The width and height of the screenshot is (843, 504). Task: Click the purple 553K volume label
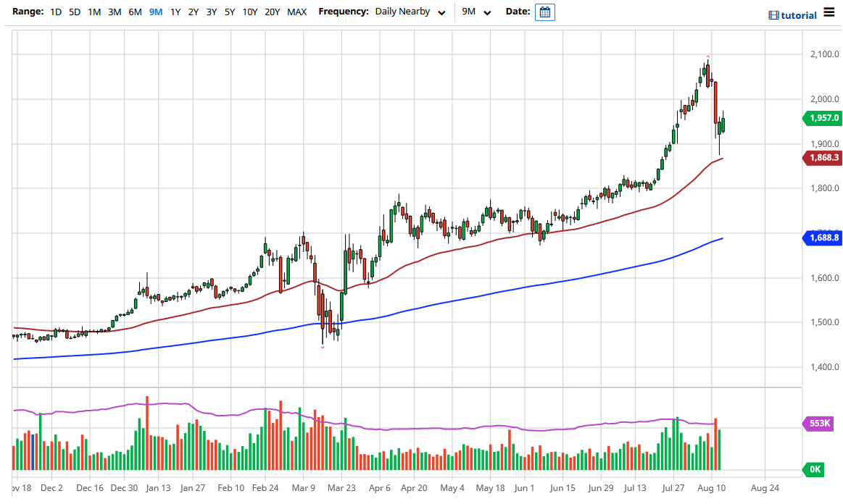(x=822, y=424)
